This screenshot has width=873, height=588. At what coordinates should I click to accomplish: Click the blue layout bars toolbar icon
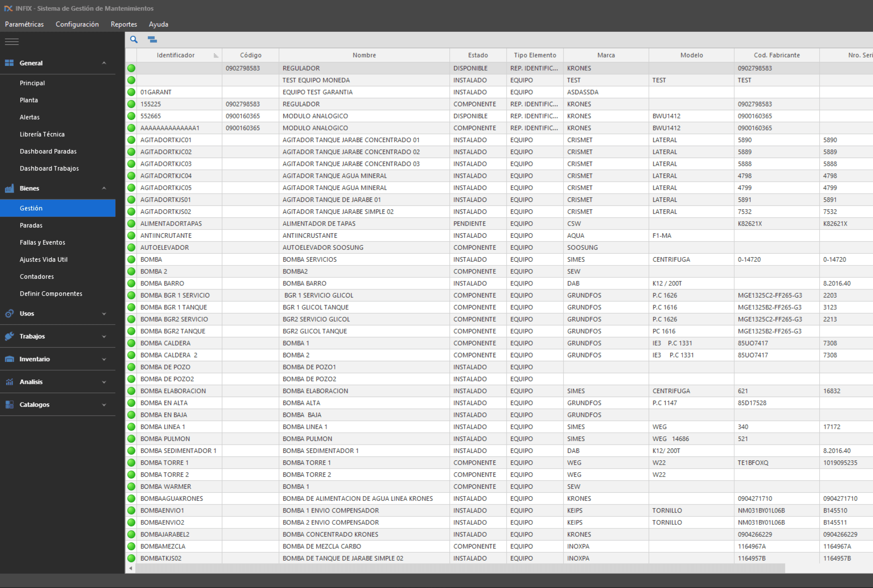152,39
